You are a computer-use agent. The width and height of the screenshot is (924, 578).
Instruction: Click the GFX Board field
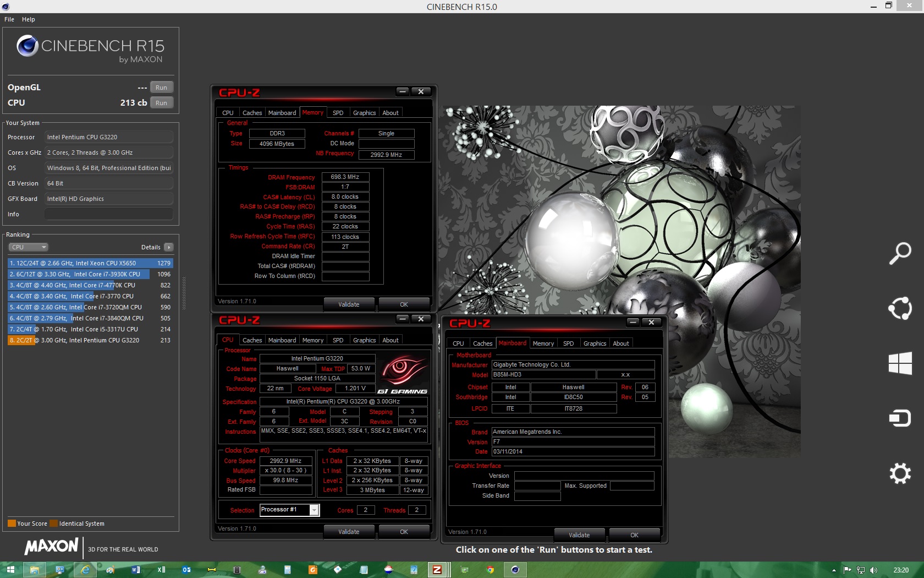click(109, 199)
